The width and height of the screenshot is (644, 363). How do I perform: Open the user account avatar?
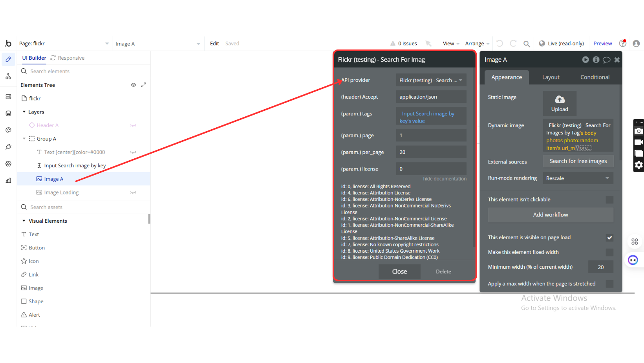click(636, 44)
